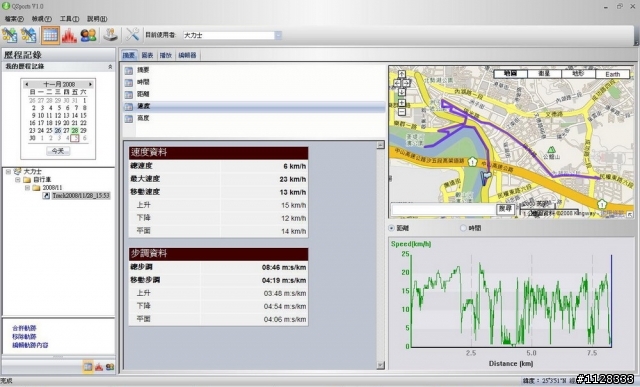640x387 pixels.
Task: Click the 高度 list row icon
Action: click(x=129, y=118)
